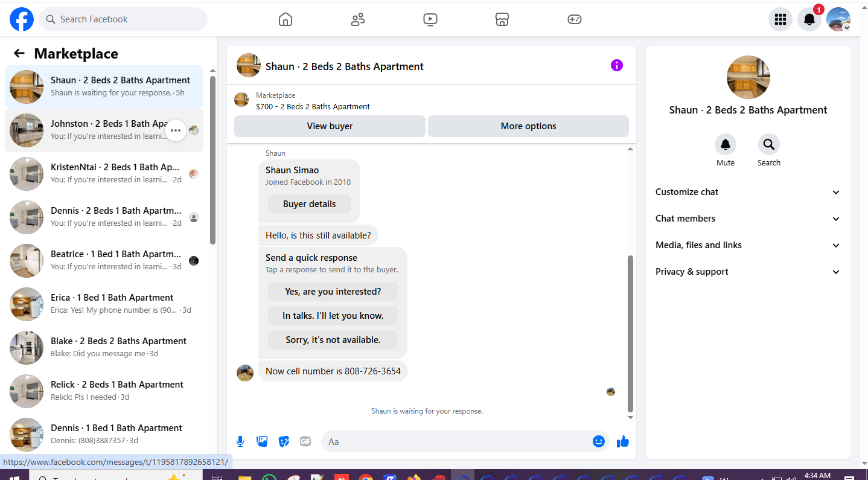Expand Chat members section

coord(748,219)
